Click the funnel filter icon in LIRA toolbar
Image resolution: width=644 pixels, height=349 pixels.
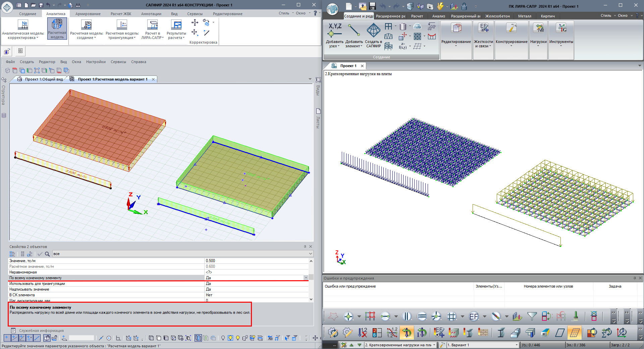[x=532, y=316]
